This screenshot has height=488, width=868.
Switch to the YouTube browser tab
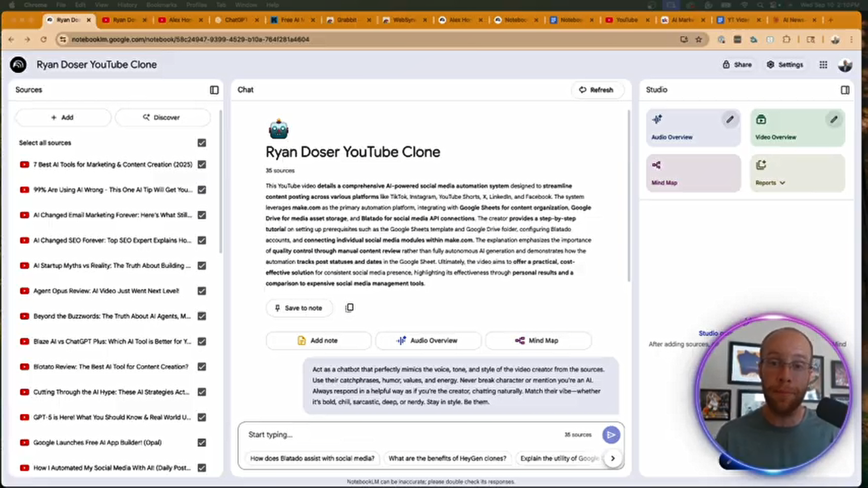click(627, 20)
